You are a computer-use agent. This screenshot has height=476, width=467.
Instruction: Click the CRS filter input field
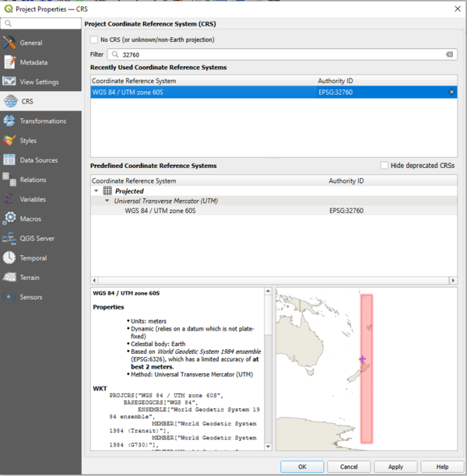pyautogui.click(x=280, y=54)
